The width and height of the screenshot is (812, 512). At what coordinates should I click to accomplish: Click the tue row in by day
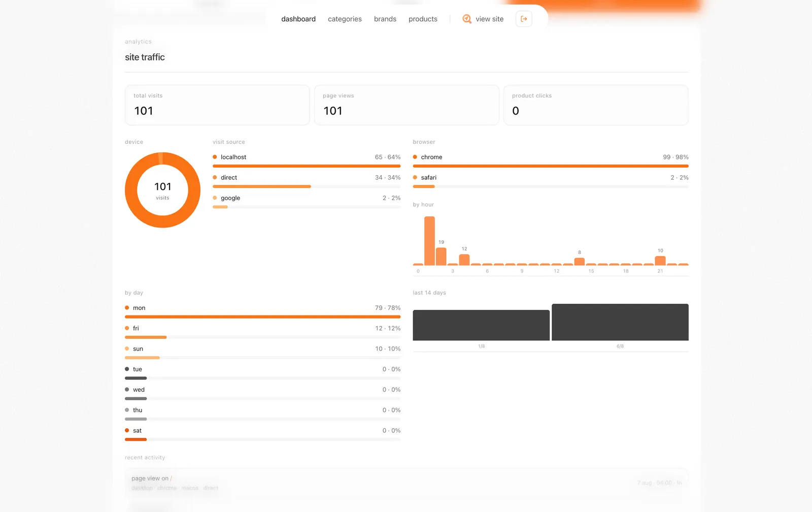(x=262, y=373)
